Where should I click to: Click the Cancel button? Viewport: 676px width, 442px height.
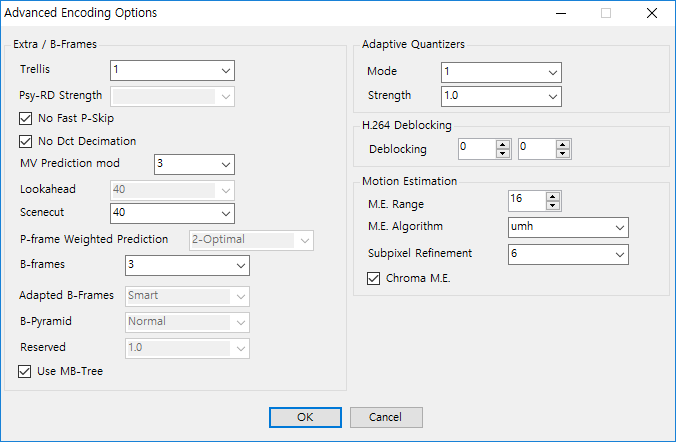(386, 417)
